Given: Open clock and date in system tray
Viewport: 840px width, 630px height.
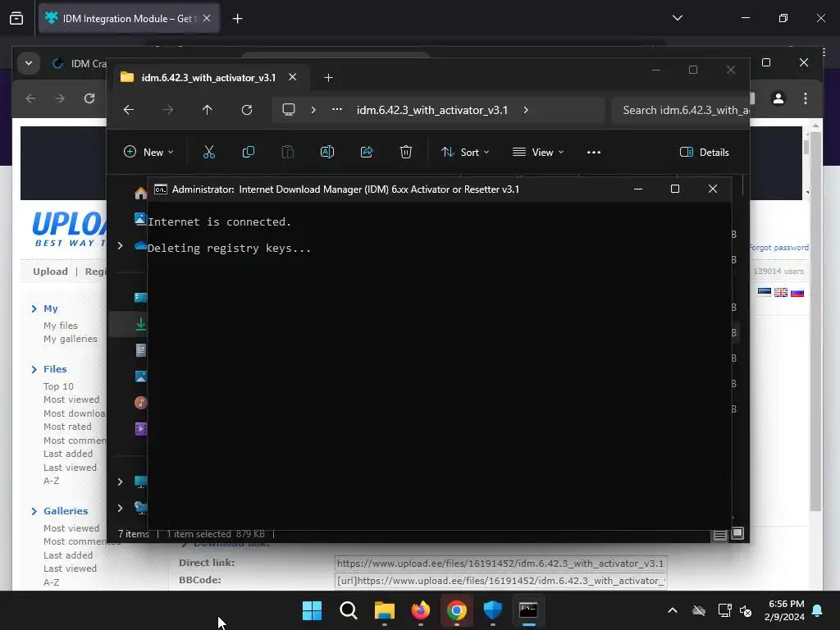Looking at the screenshot, I should [x=784, y=610].
